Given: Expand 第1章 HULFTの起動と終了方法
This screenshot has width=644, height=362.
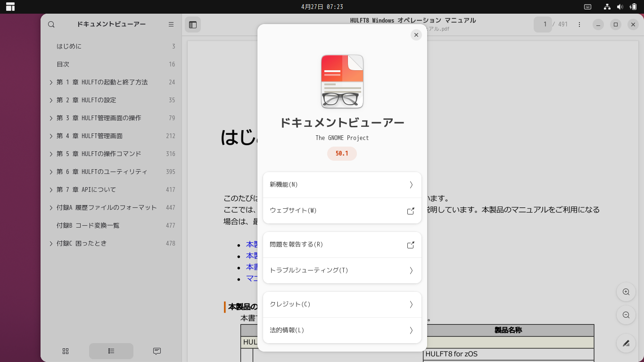Looking at the screenshot, I should pyautogui.click(x=51, y=82).
